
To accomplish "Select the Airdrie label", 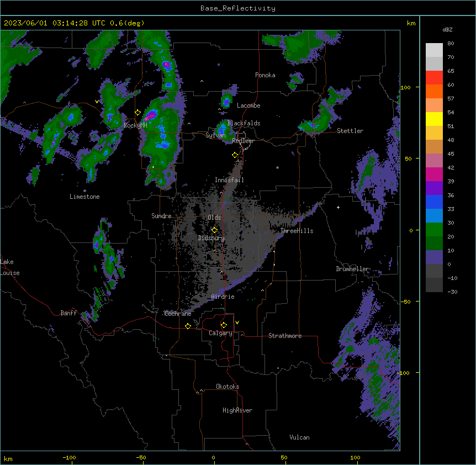I will (223, 297).
